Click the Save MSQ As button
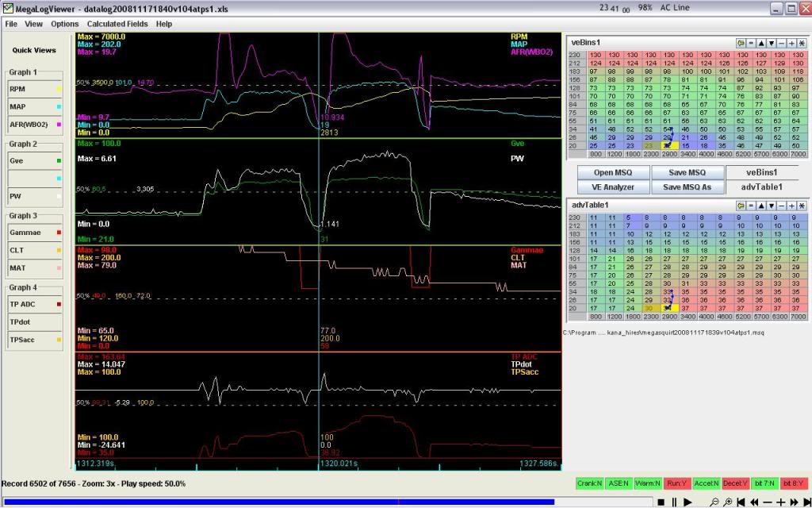Screen dimensions: 812x508 687,186
